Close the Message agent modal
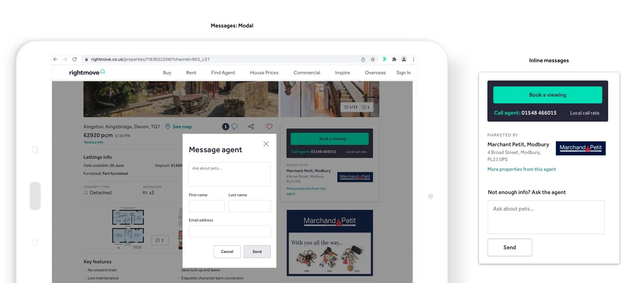The height and width of the screenshot is (283, 644). point(266,144)
